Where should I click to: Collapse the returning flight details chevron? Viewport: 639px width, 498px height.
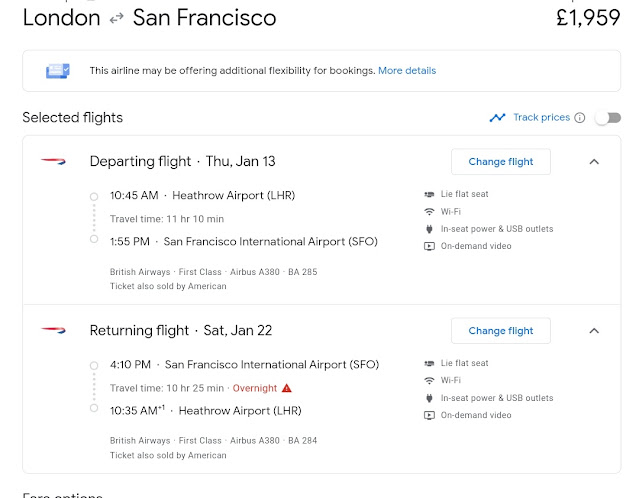(x=594, y=331)
